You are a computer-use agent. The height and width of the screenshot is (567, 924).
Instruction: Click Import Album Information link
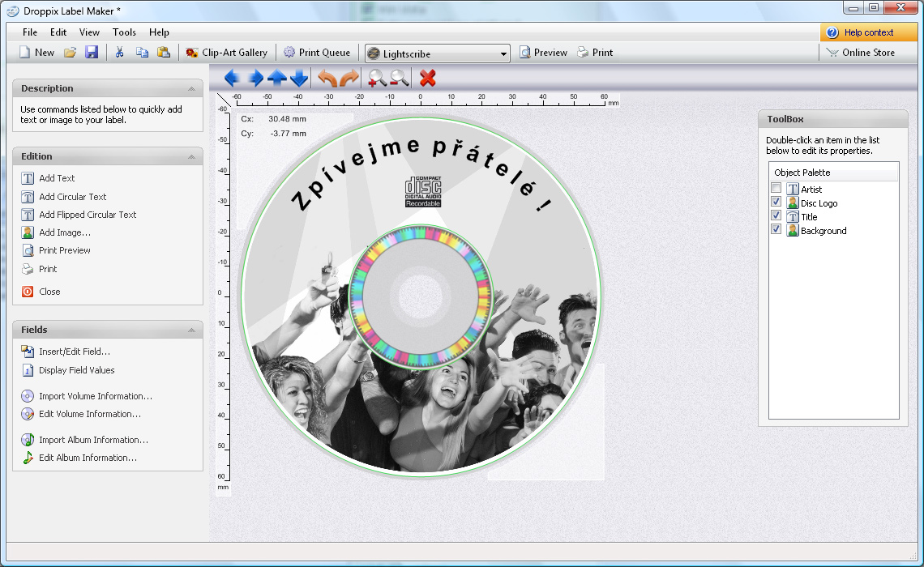[x=93, y=440]
